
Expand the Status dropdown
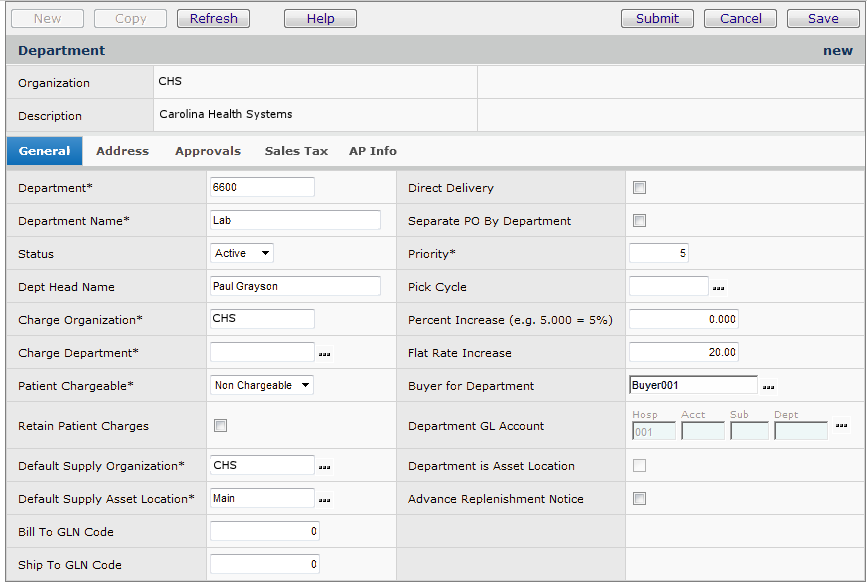(241, 254)
